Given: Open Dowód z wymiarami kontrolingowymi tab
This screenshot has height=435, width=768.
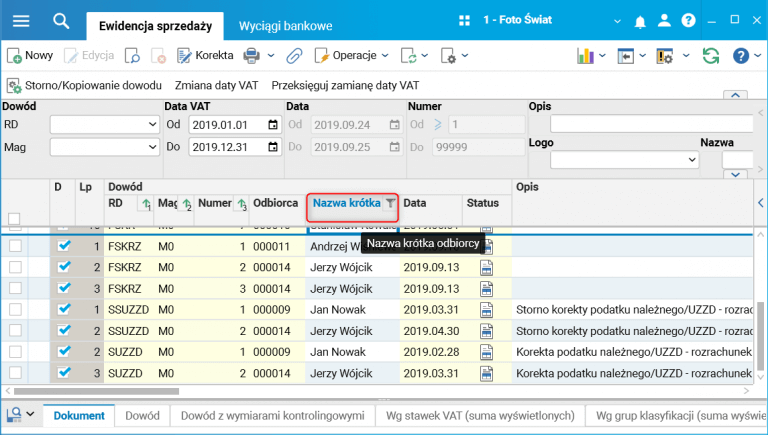Looking at the screenshot, I should (272, 415).
